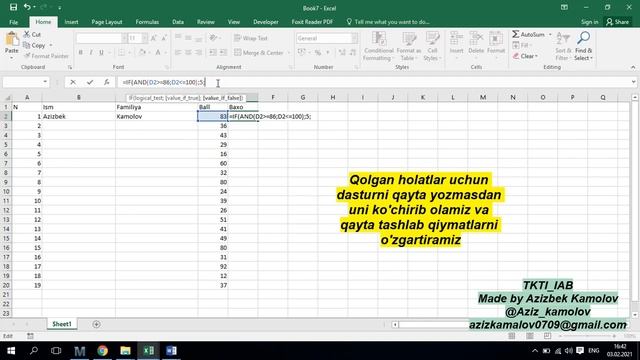Click the vertical scrollbar down arrow
640x360 pixels.
click(x=635, y=315)
